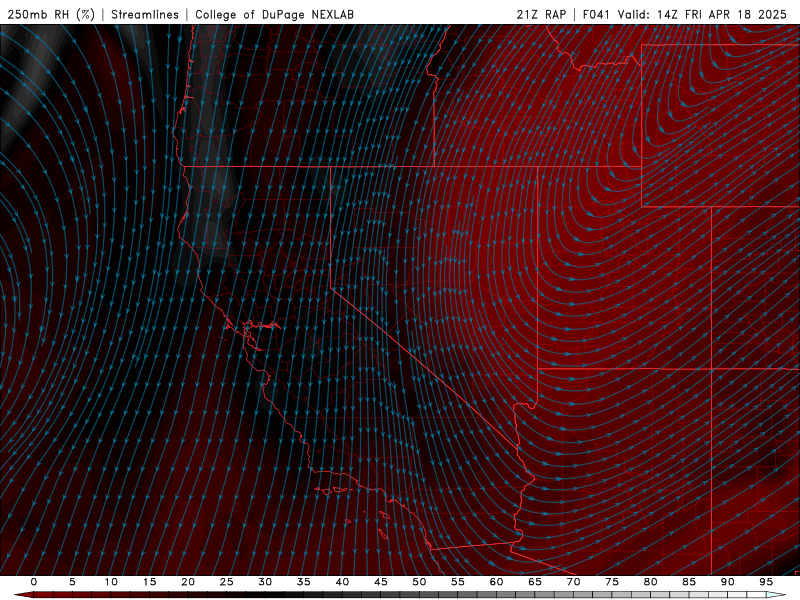Click the 45 value on color scale
Screen dimensions: 800x600
point(381,582)
